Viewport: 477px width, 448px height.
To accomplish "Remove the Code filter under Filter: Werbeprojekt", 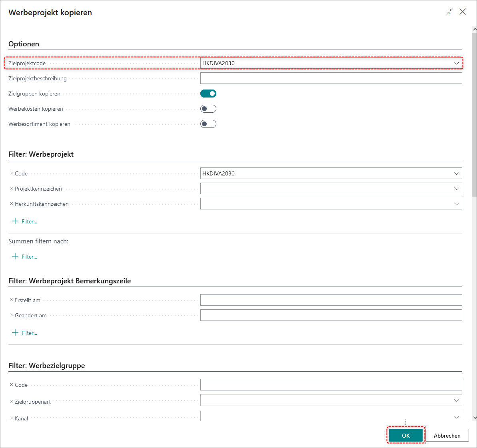I will (x=12, y=173).
